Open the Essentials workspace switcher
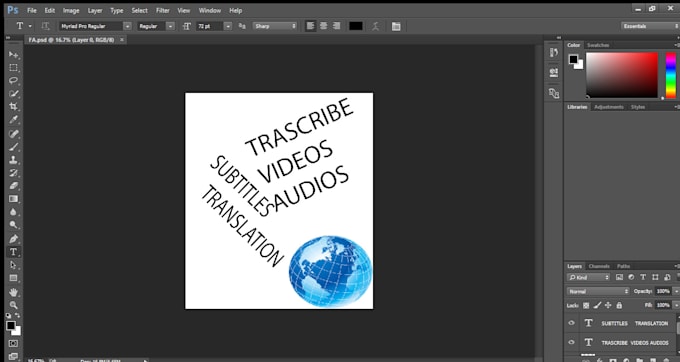Image resolution: width=680 pixels, height=362 pixels. [x=650, y=26]
